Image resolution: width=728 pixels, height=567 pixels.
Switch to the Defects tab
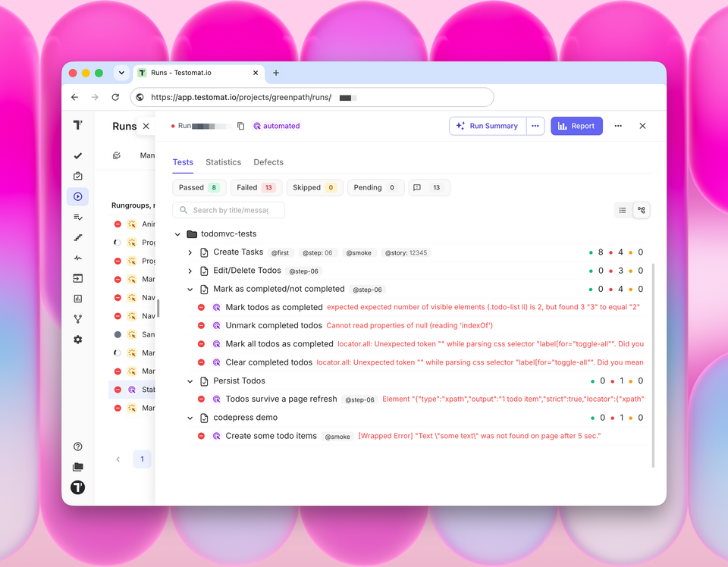(268, 162)
